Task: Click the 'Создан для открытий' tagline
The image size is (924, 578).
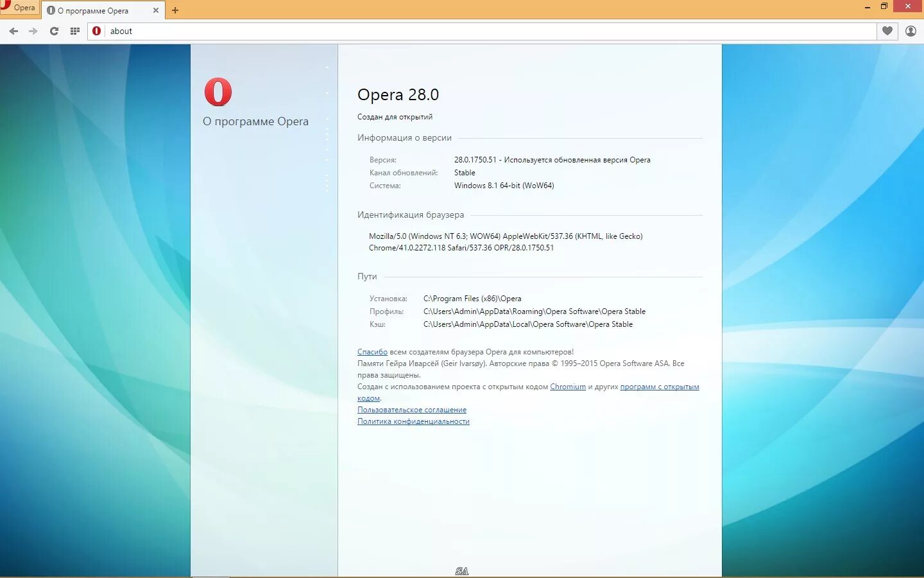Action: click(x=395, y=117)
